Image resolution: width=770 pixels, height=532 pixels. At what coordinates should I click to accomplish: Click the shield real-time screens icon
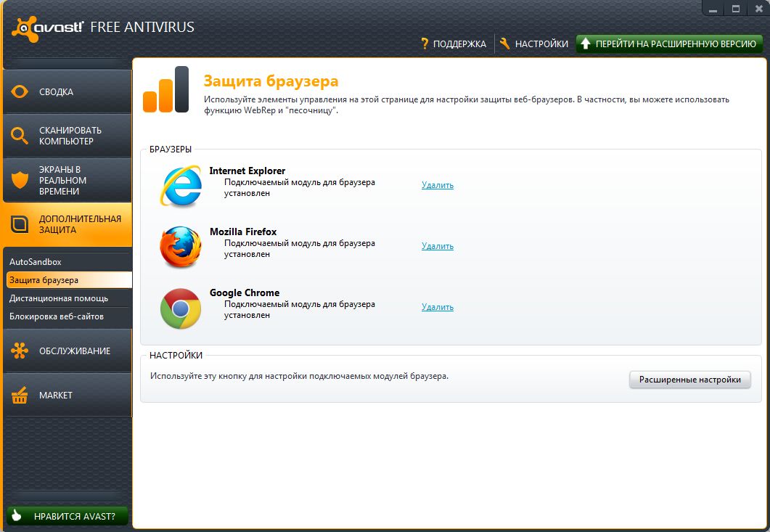(x=20, y=180)
